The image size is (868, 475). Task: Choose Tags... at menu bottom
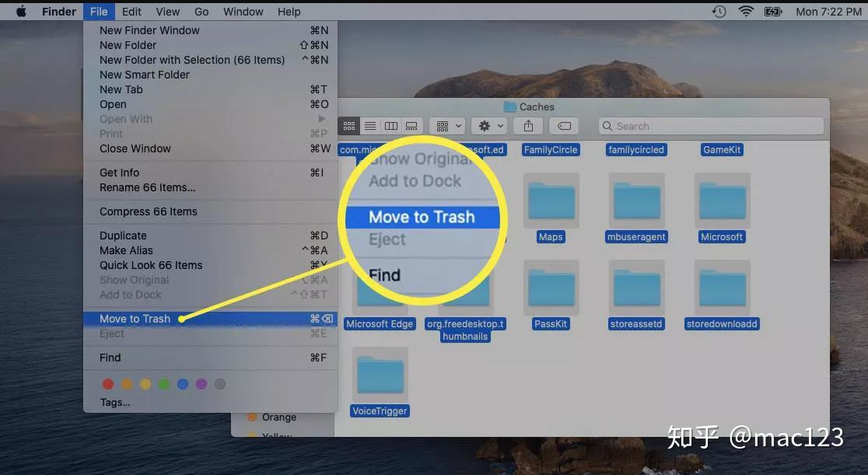(115, 403)
